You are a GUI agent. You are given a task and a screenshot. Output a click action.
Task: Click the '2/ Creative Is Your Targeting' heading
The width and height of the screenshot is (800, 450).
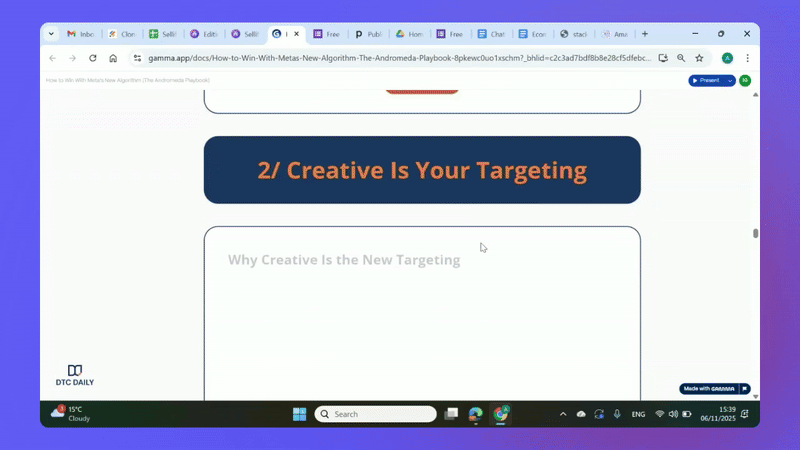click(x=422, y=170)
